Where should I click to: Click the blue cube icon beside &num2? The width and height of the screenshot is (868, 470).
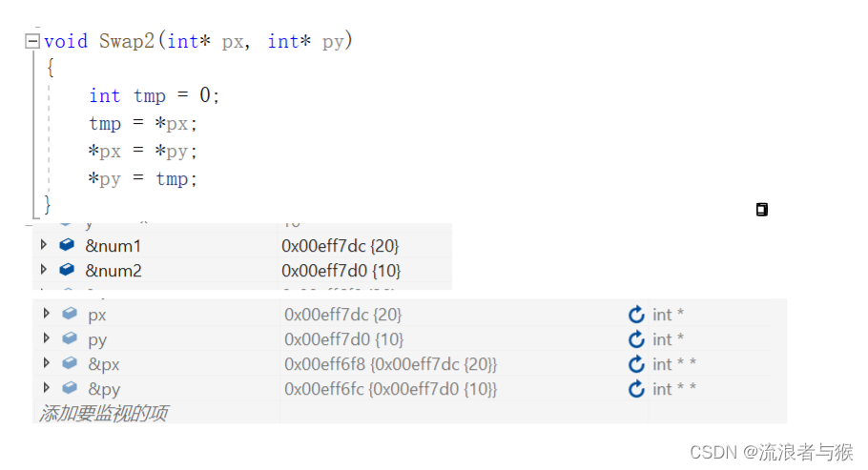pyautogui.click(x=67, y=269)
